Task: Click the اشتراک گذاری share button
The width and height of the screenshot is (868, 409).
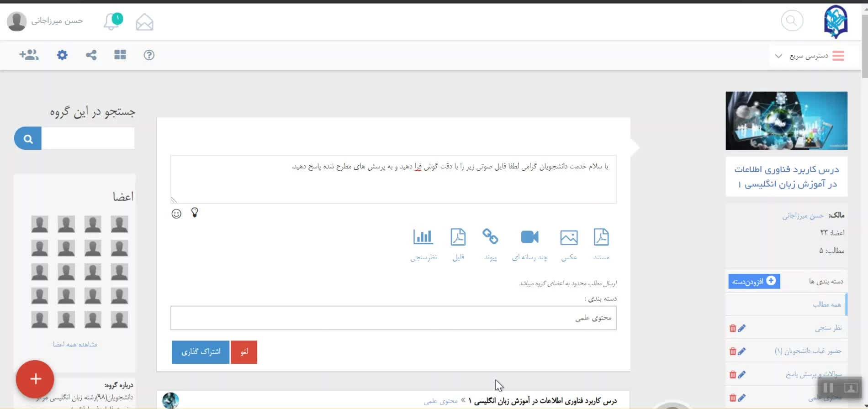Action: coord(201,352)
